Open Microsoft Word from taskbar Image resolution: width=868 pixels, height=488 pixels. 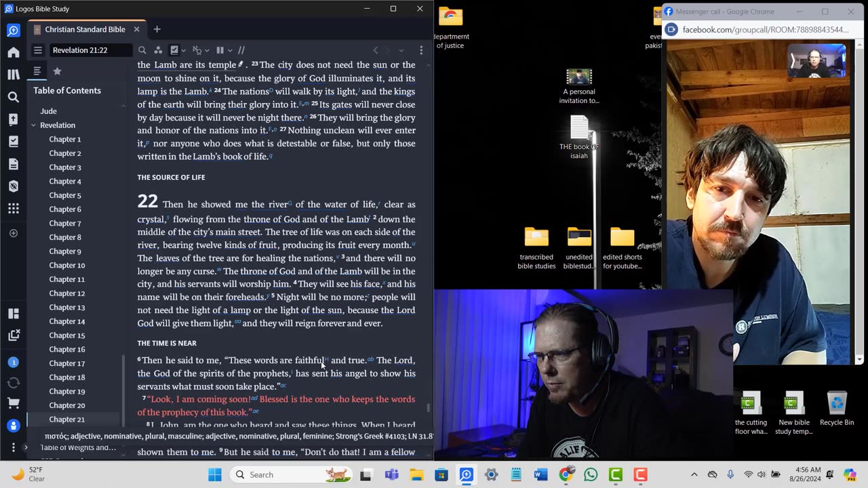540,474
